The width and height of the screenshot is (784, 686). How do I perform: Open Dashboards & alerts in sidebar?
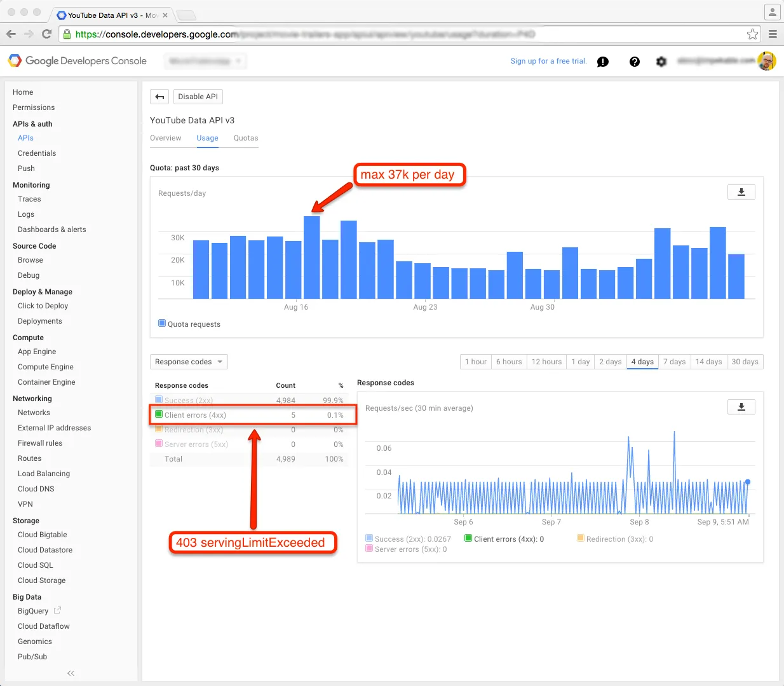tap(52, 230)
